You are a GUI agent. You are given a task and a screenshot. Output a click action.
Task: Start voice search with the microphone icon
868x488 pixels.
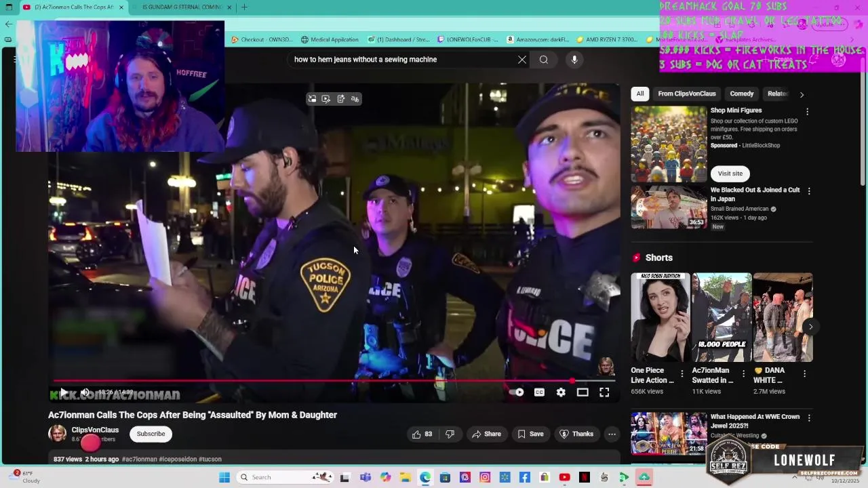[x=574, y=60]
